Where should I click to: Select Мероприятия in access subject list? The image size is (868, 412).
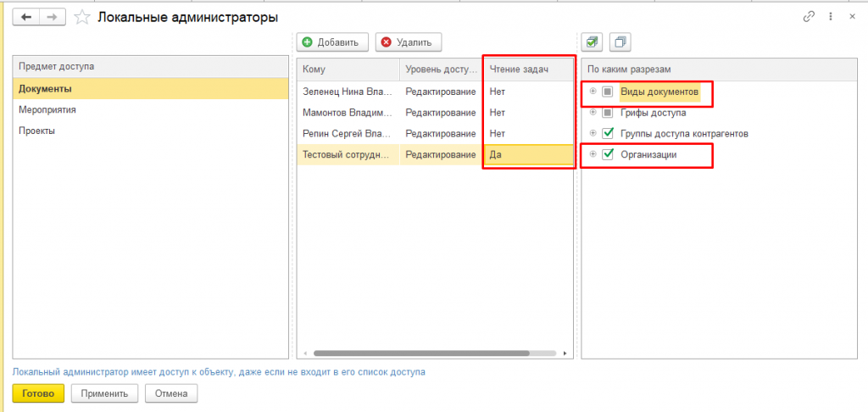(42, 109)
